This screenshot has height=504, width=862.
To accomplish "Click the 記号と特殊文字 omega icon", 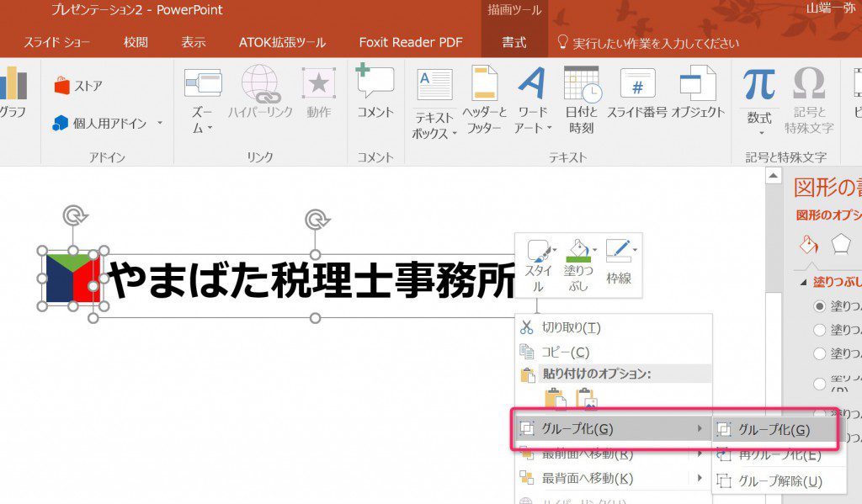I will pos(809,83).
